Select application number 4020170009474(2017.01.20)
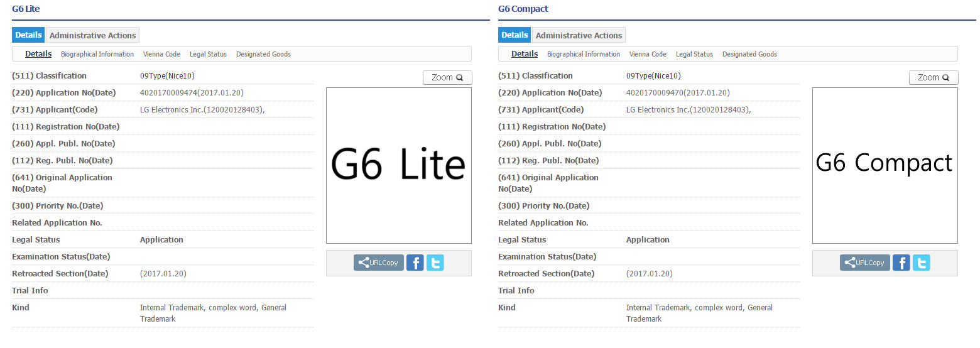This screenshot has height=348, width=980. coord(192,93)
